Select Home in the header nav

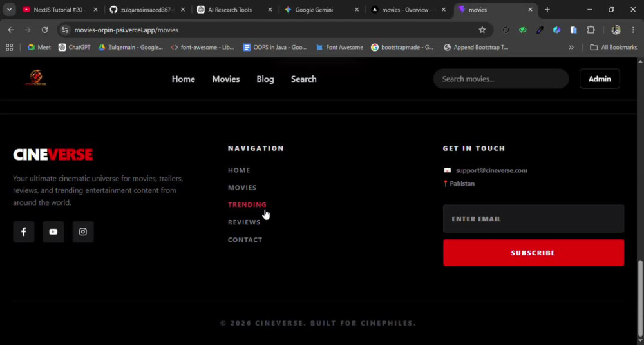[x=183, y=79]
